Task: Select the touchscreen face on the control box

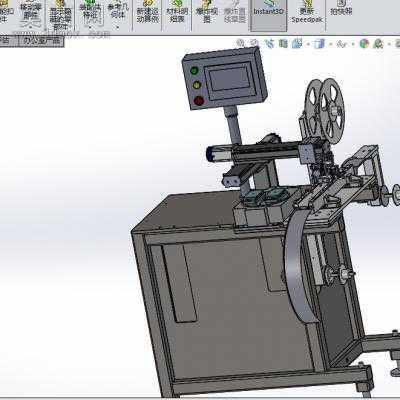Action: pyautogui.click(x=231, y=79)
